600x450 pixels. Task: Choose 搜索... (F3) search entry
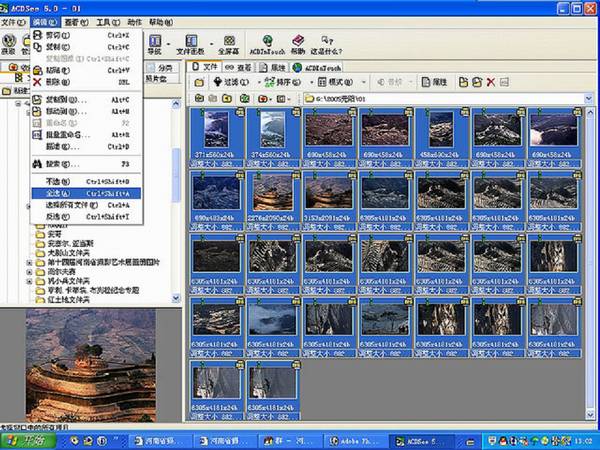pos(86,164)
